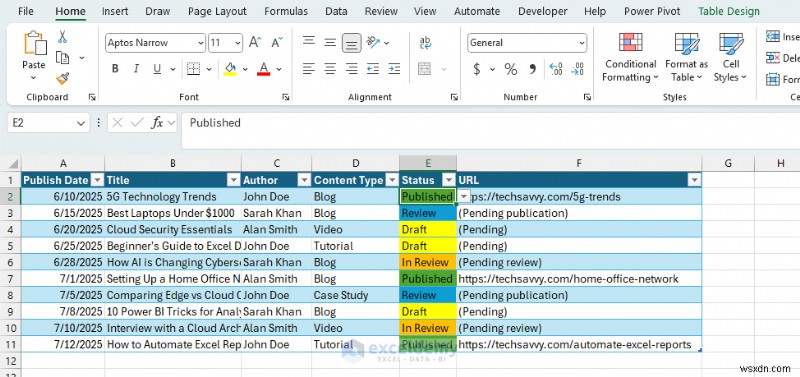Select the Format Painter brush

(62, 79)
